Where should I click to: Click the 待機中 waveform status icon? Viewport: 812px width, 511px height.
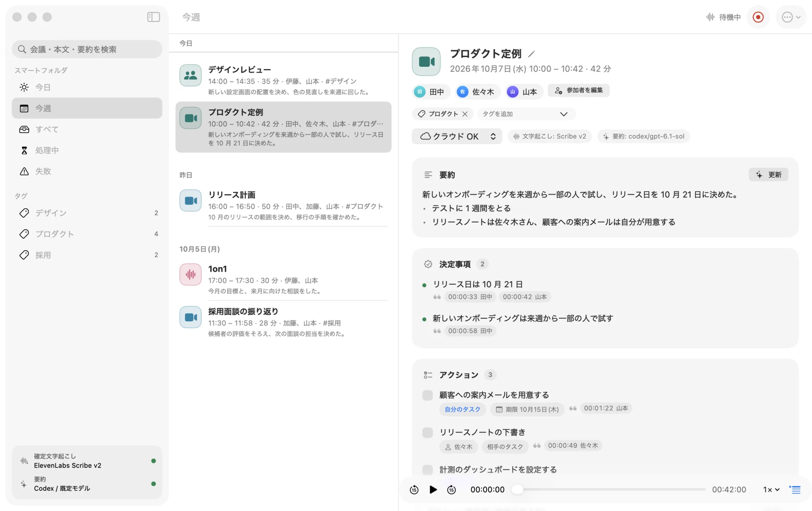[710, 17]
